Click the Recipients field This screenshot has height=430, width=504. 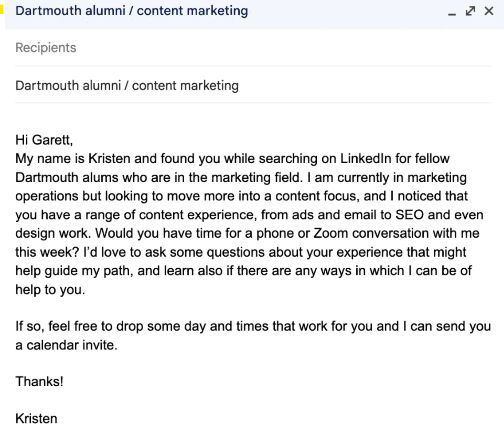46,48
